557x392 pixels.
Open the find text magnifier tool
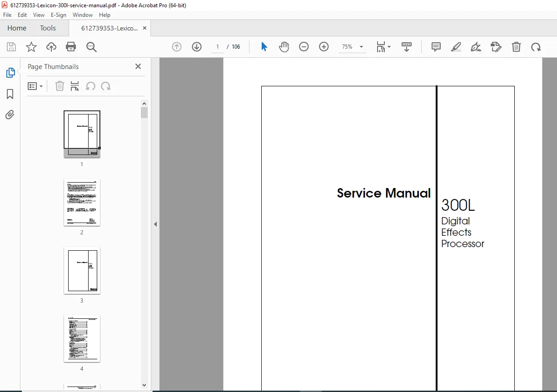(92, 47)
